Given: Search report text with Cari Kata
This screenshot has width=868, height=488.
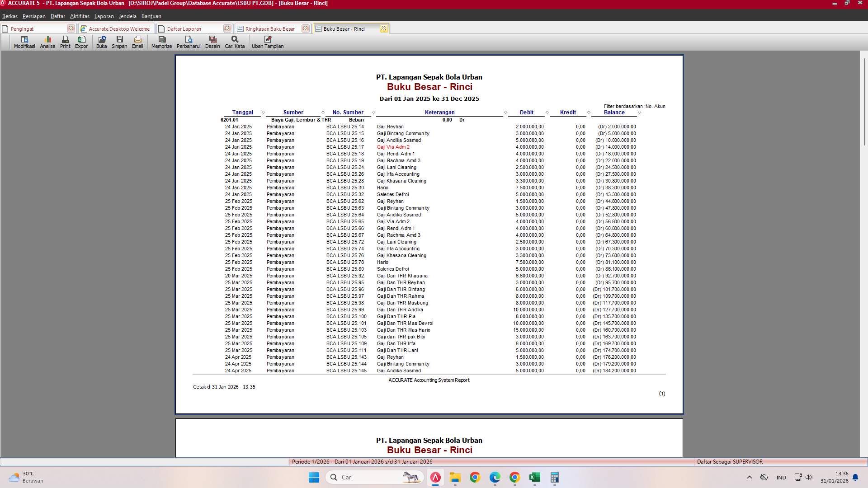Looking at the screenshot, I should pos(234,42).
